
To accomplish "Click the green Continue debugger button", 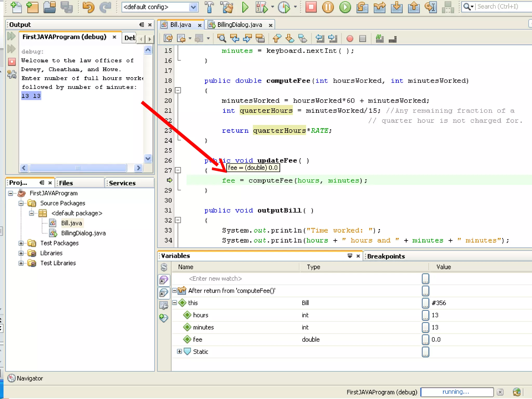I will tap(345, 7).
